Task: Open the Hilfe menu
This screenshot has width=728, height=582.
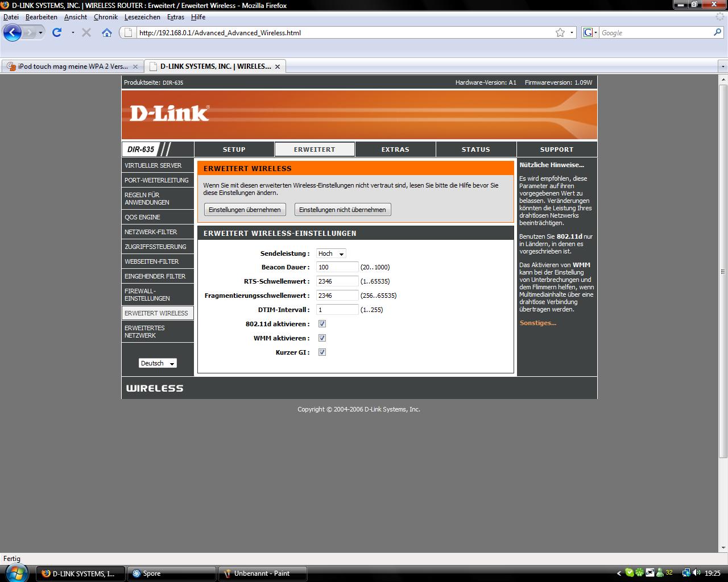Action: click(198, 17)
